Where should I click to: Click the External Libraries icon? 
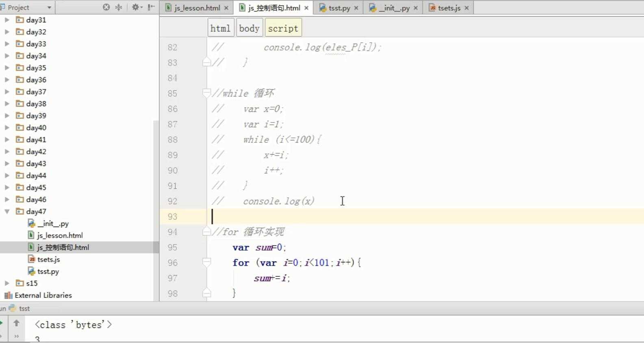[x=8, y=295]
